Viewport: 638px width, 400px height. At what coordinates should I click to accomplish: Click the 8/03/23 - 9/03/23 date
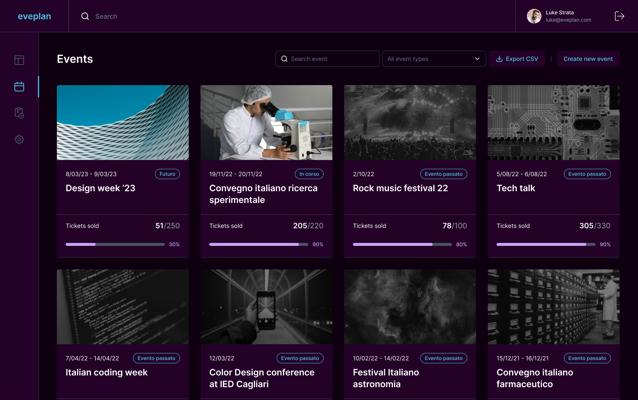[91, 174]
